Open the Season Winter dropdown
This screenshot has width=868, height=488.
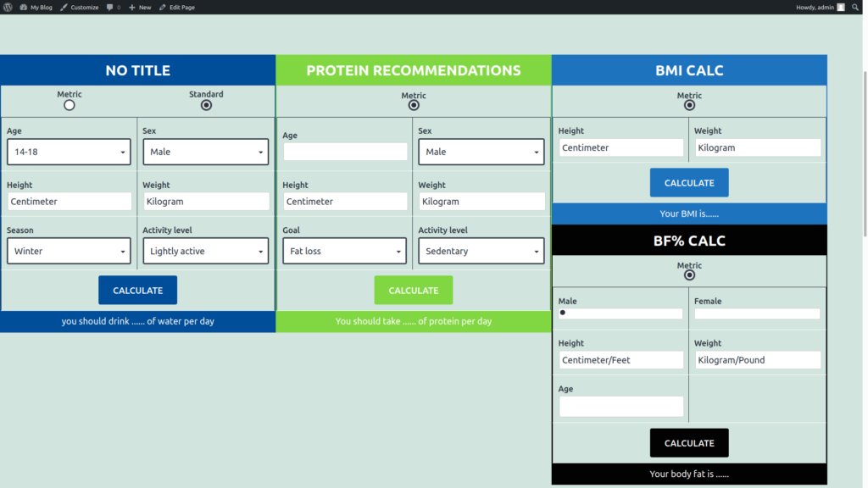69,251
